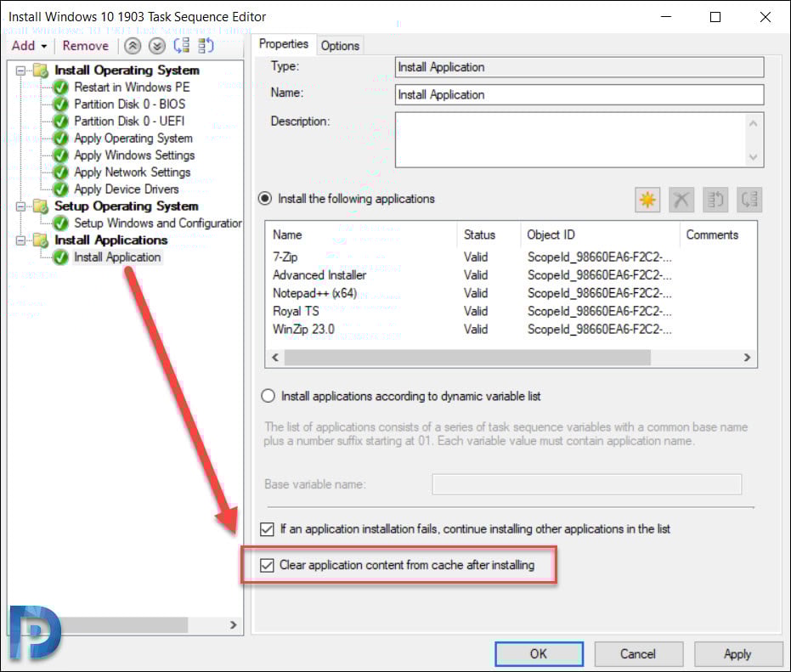Select Install applications according to dynamic variable list
The width and height of the screenshot is (791, 672).
(x=268, y=396)
